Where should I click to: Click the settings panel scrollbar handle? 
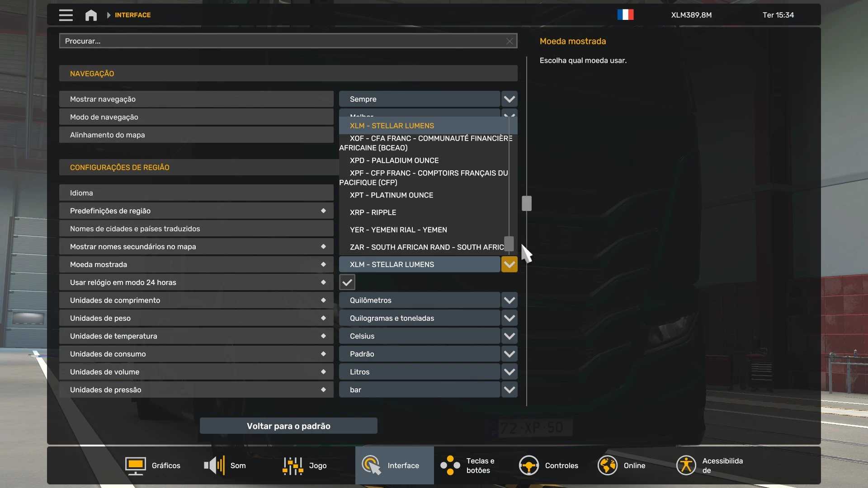tap(527, 203)
